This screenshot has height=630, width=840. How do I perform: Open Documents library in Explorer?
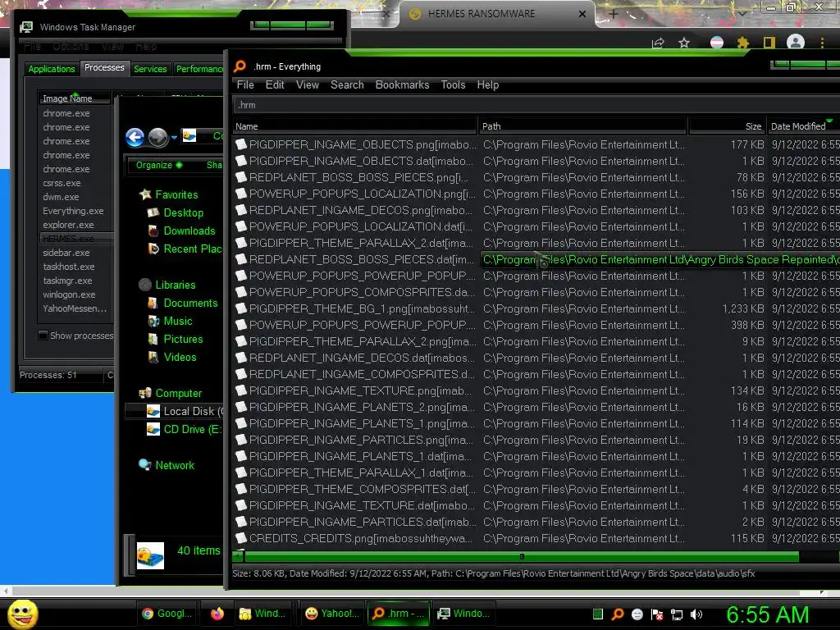pyautogui.click(x=183, y=304)
